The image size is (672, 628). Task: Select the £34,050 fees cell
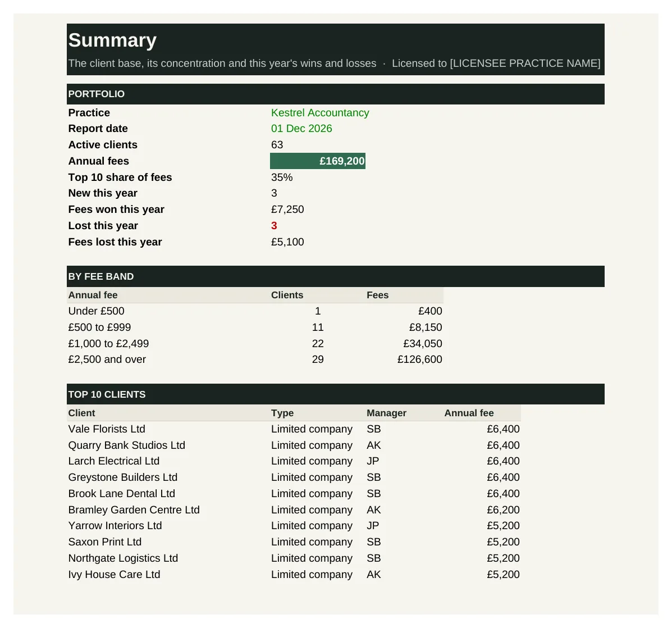point(423,344)
